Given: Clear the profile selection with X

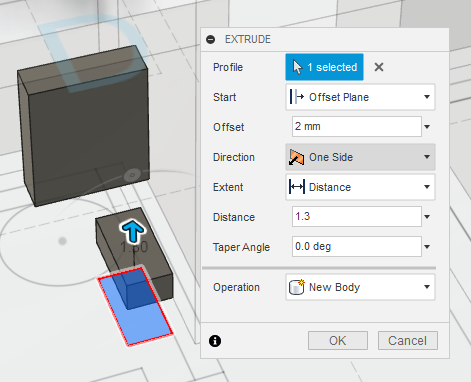Looking at the screenshot, I should 379,67.
